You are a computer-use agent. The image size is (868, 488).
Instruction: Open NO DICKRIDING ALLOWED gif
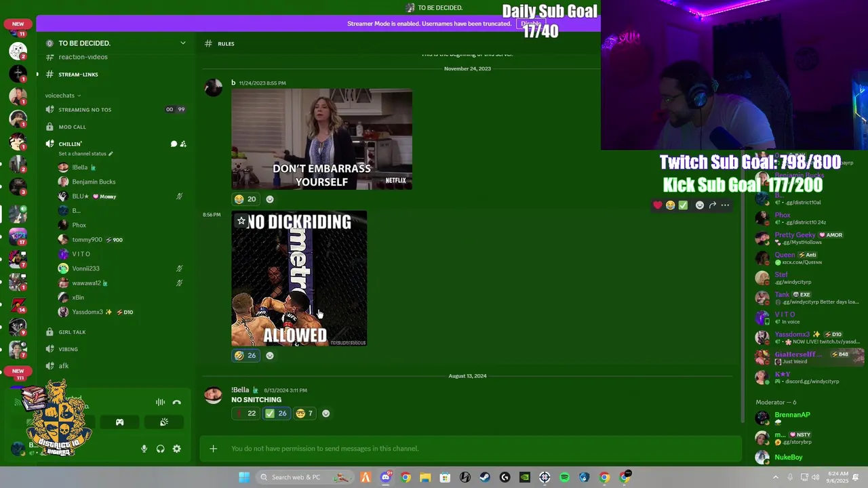pyautogui.click(x=299, y=279)
